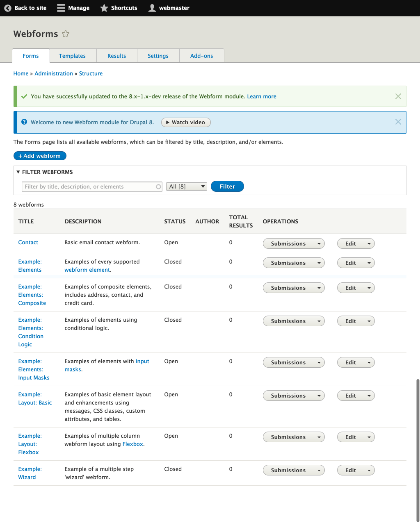The width and height of the screenshot is (420, 523).
Task: Go to Administration breadcrumb
Action: pyautogui.click(x=54, y=73)
